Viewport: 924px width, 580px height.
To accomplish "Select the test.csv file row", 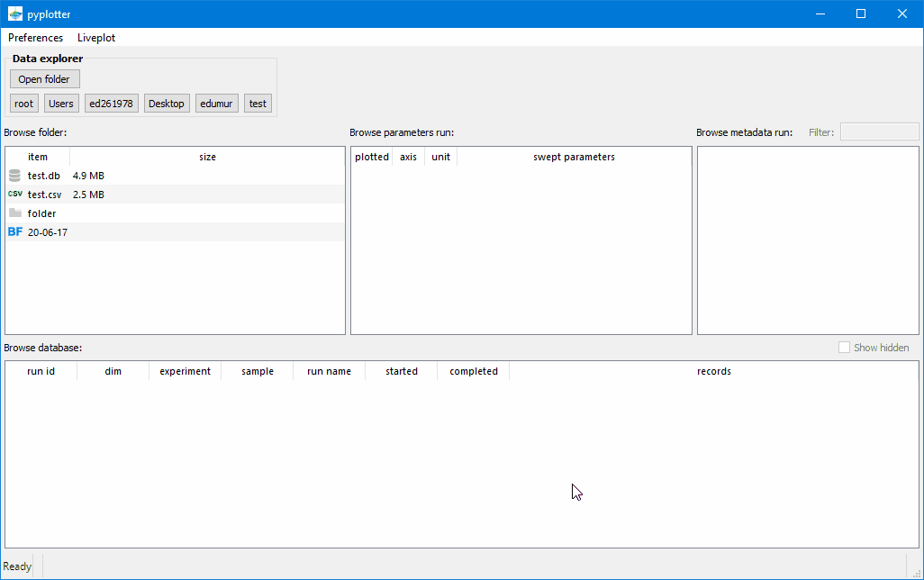I will pyautogui.click(x=175, y=195).
